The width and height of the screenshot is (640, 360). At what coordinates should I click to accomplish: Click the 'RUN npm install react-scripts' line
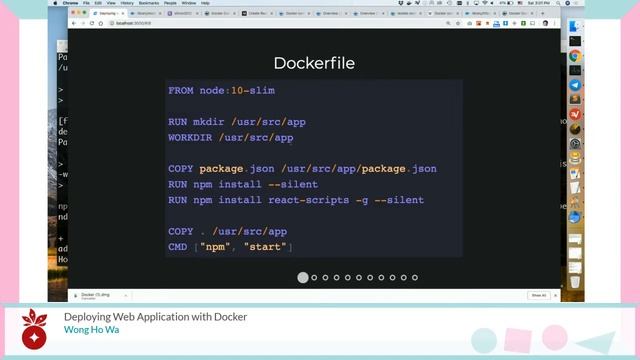pos(296,200)
